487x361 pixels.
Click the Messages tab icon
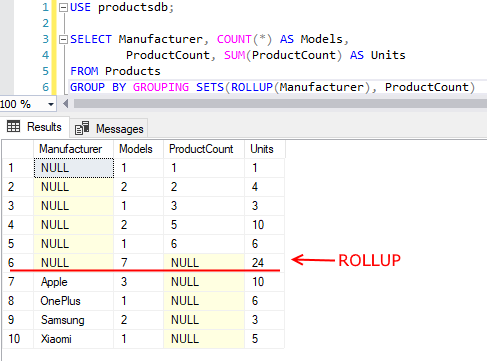[82, 128]
